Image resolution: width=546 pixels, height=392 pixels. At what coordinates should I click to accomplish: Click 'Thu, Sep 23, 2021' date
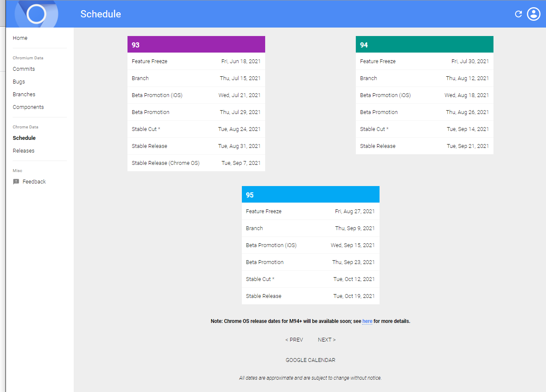point(354,262)
